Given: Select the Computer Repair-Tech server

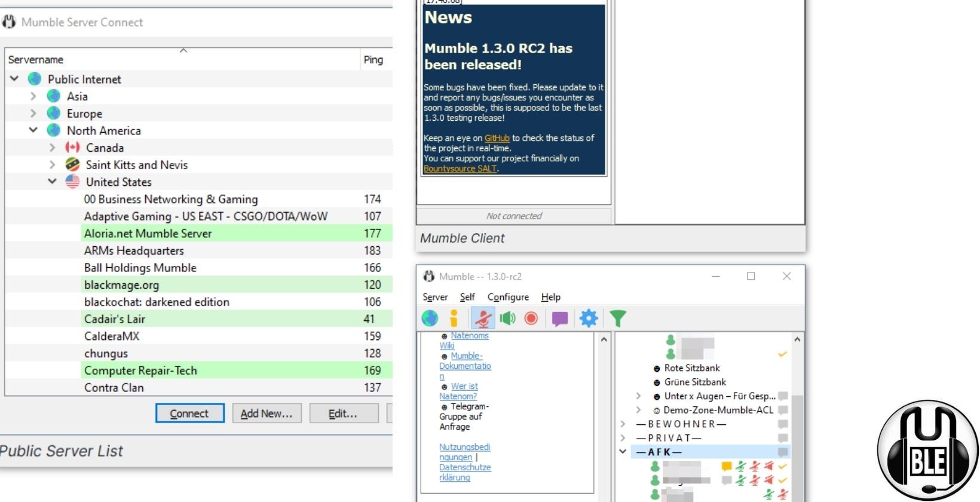Looking at the screenshot, I should pyautogui.click(x=237, y=371).
